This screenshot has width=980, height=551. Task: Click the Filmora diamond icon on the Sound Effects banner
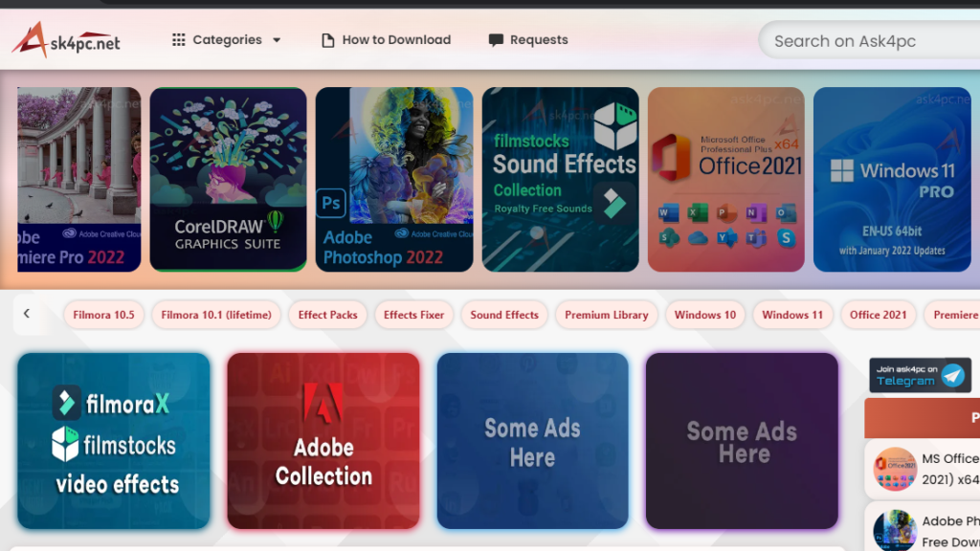(614, 204)
